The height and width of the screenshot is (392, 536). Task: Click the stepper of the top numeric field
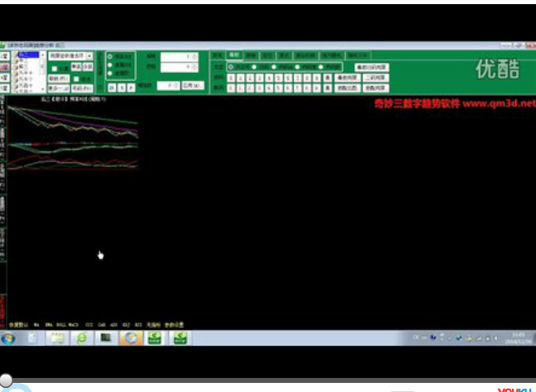coord(194,56)
